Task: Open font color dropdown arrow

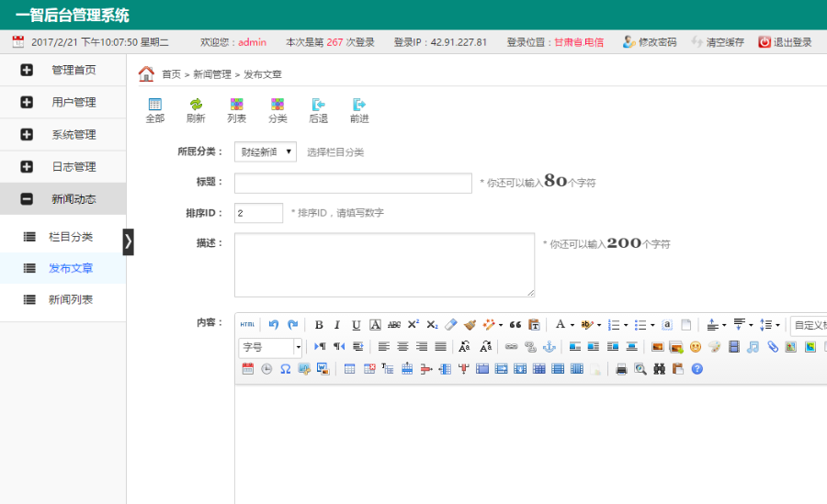Action: (x=572, y=325)
